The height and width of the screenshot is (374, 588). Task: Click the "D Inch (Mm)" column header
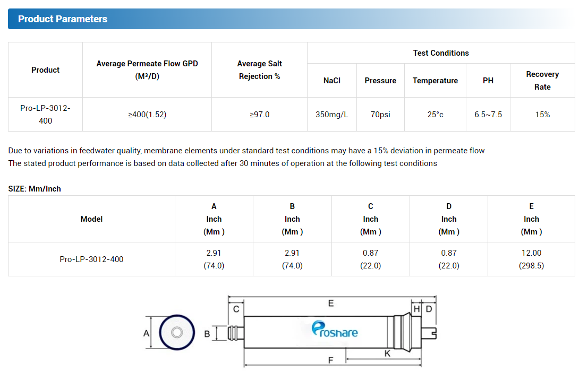click(x=449, y=219)
